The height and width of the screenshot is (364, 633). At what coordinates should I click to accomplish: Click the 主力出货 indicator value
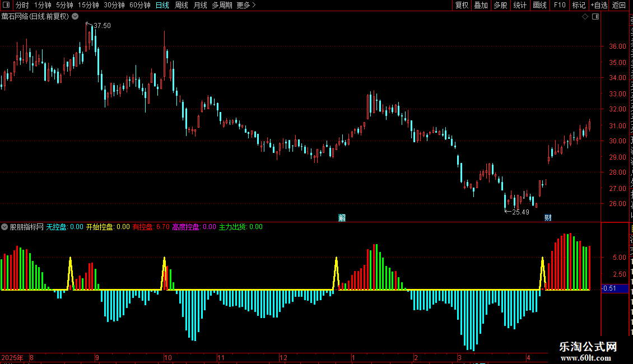241,227
